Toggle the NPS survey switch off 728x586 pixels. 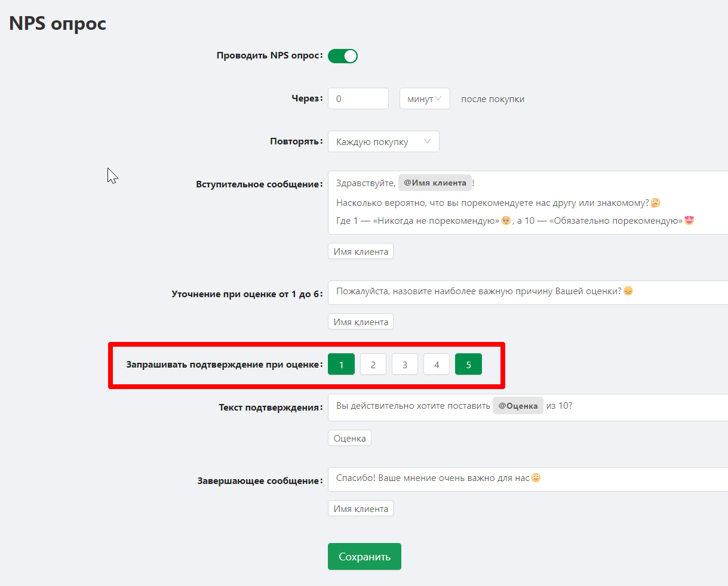coord(343,56)
